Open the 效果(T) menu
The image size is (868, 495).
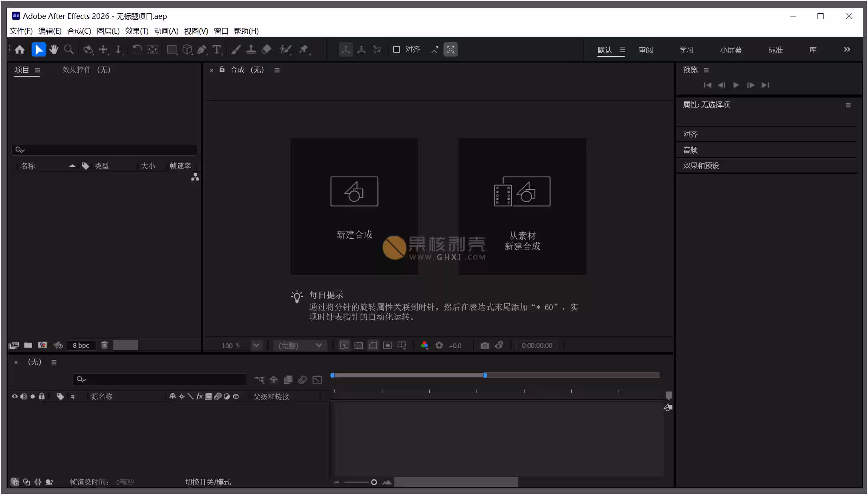click(137, 31)
